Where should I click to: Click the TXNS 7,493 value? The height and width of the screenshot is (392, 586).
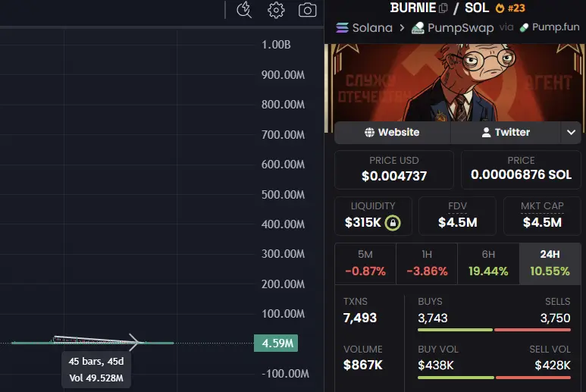360,318
